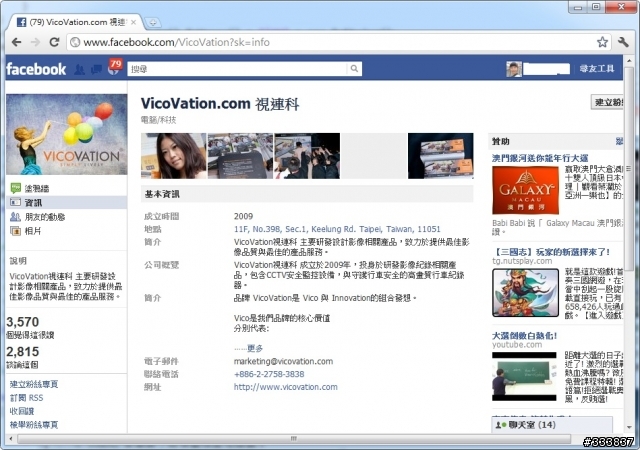
Task: Click the 三國志 game ad title
Action: (x=551, y=252)
